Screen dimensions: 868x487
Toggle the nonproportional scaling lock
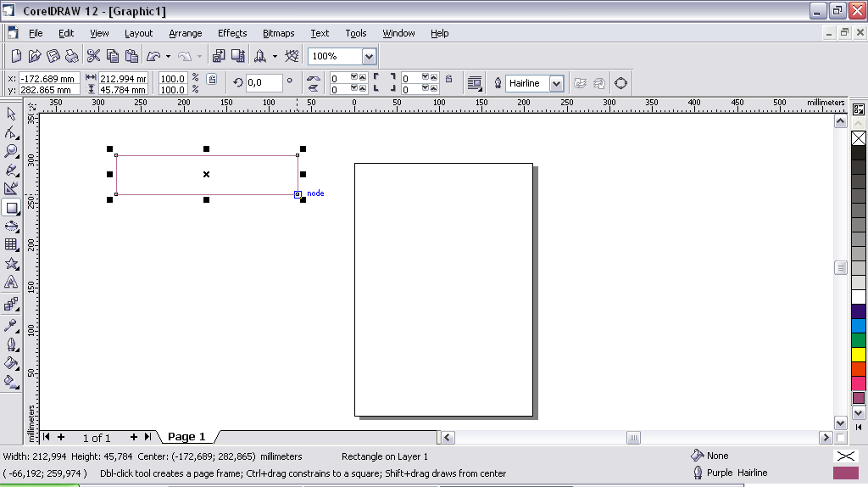click(211, 79)
